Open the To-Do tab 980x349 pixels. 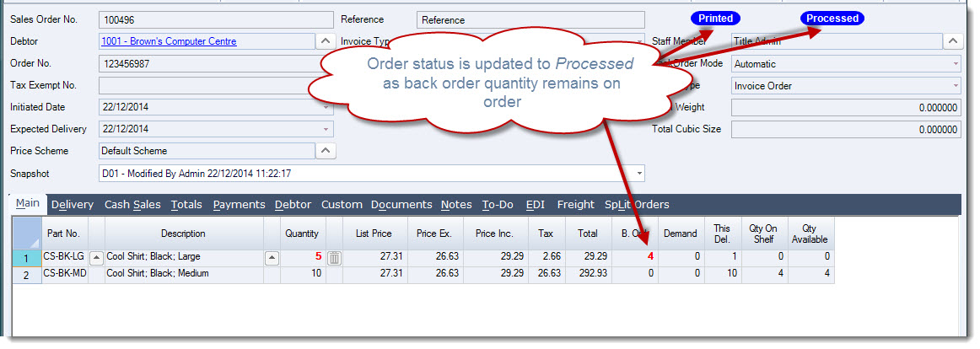(x=498, y=204)
